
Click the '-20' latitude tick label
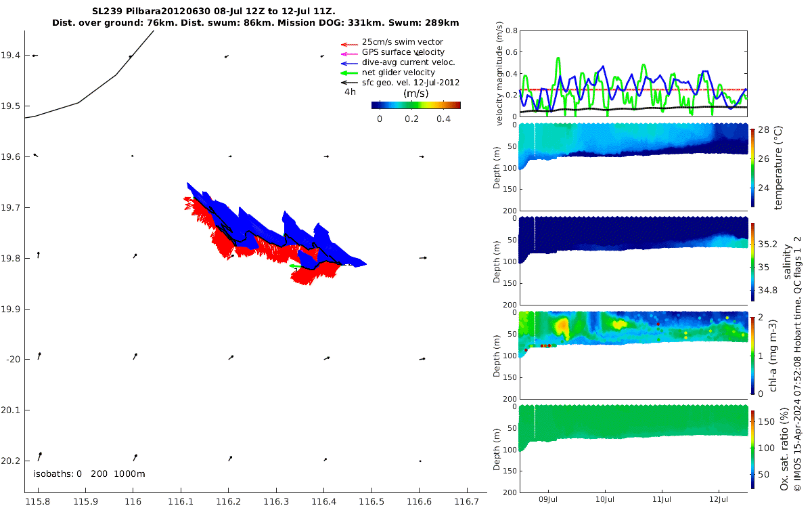pos(13,360)
